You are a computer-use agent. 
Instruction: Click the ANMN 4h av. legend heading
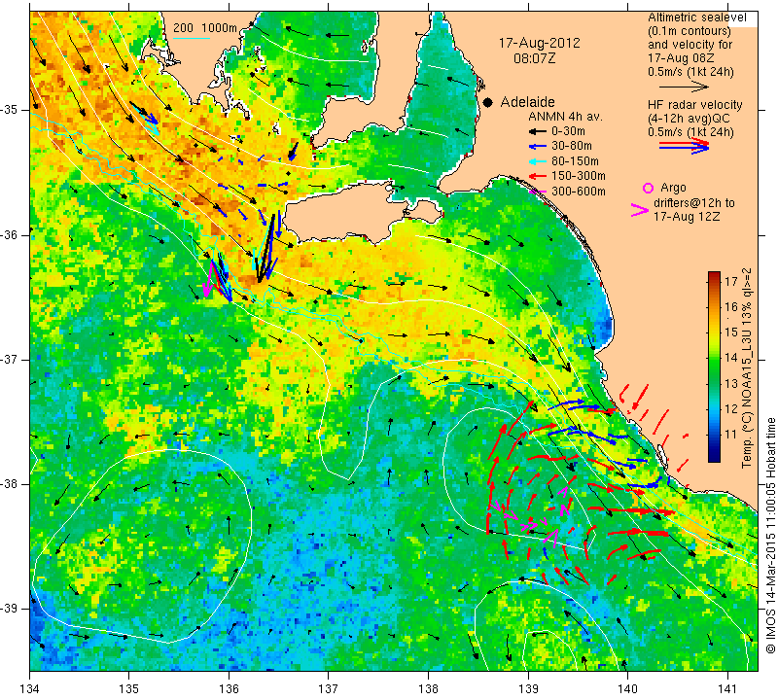pos(565,117)
